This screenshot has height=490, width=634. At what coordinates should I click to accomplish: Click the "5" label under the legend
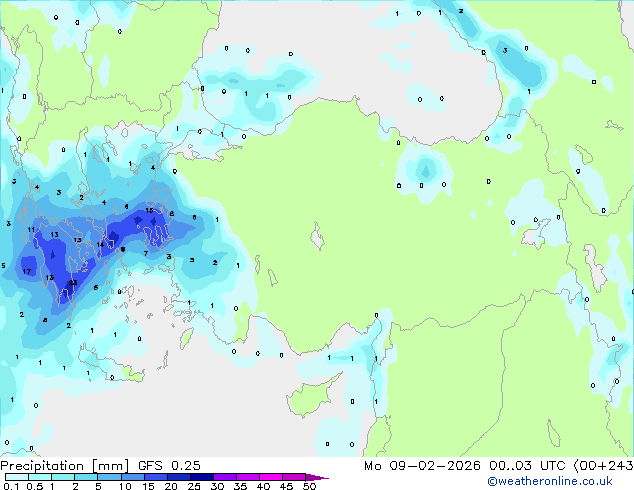[x=98, y=486]
